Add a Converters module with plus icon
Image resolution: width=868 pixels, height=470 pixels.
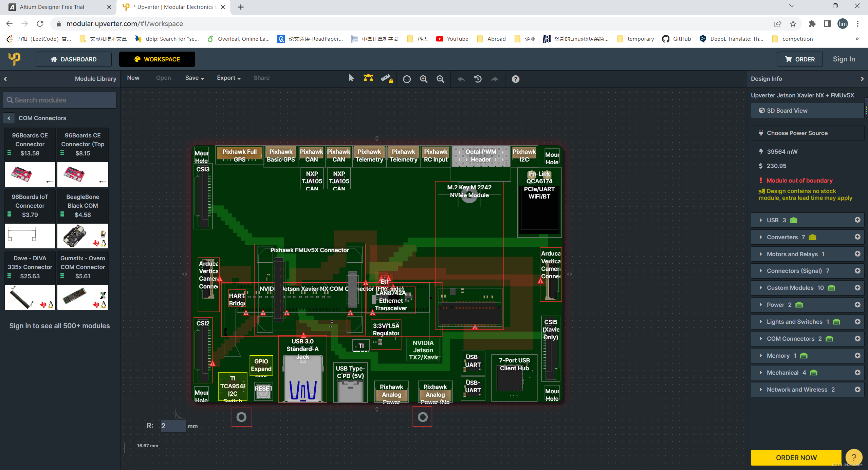point(857,237)
